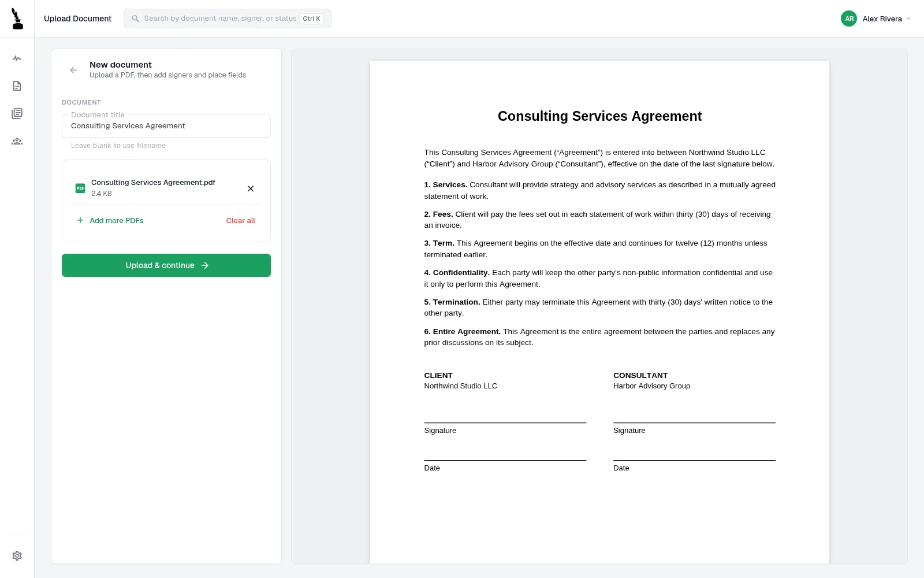924x578 pixels.
Task: Focus the document search field
Action: (228, 18)
